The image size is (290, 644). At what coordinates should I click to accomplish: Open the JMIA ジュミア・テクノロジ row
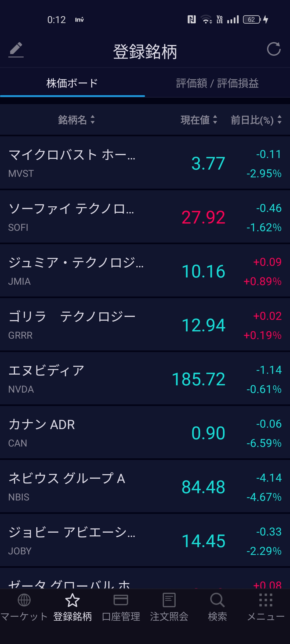[145, 271]
